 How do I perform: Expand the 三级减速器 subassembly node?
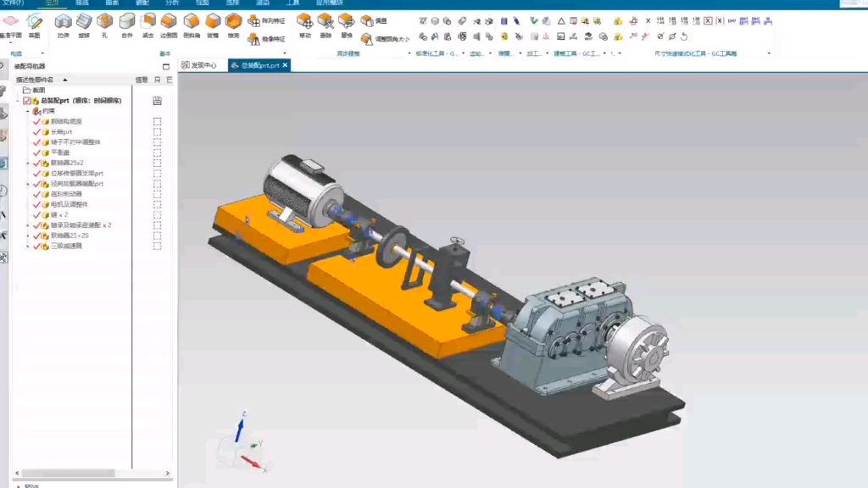point(27,246)
